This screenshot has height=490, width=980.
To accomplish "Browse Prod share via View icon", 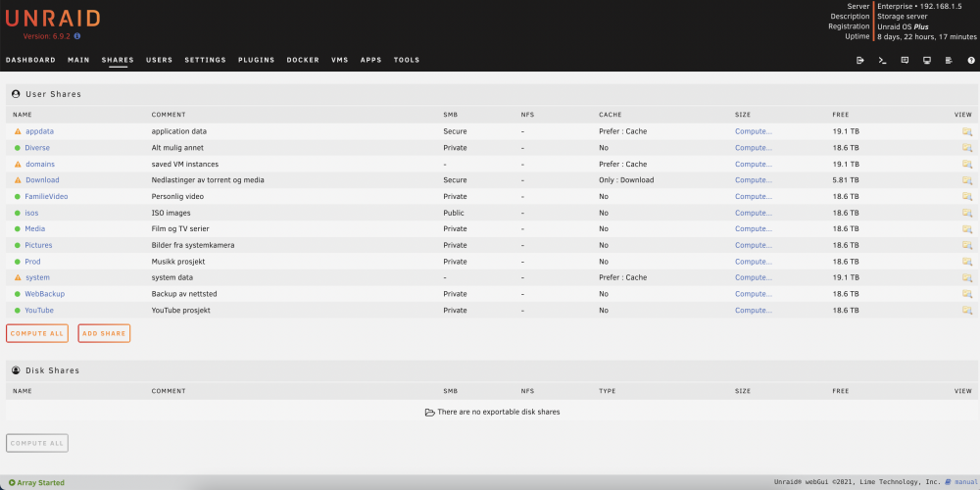I will 967,262.
